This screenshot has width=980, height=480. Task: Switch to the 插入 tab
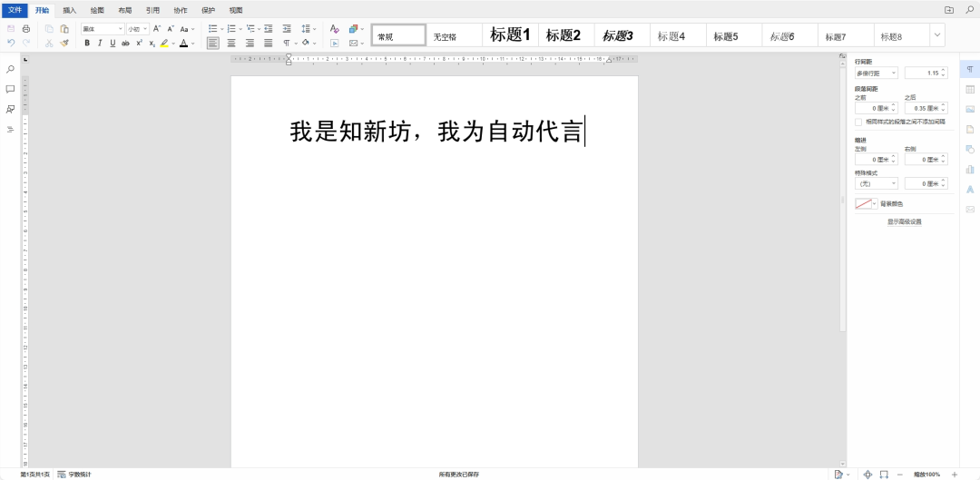coord(70,11)
